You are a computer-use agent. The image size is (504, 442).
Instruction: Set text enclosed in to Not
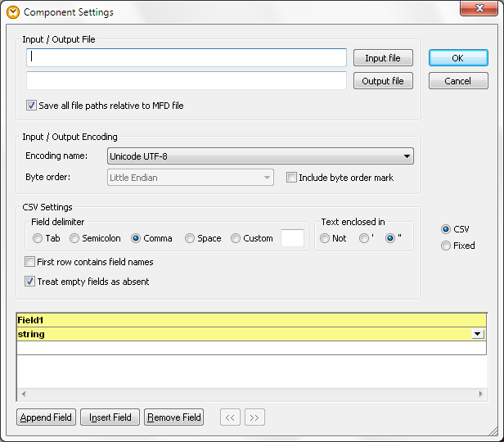coord(325,239)
